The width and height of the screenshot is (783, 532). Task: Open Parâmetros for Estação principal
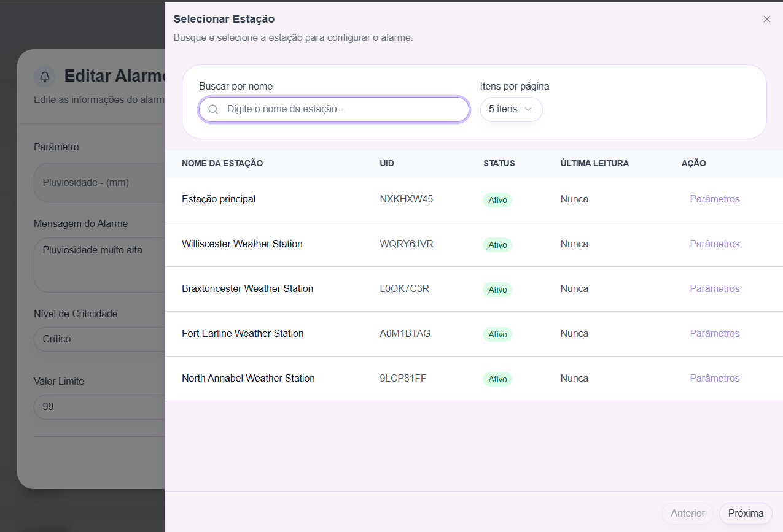(x=714, y=199)
